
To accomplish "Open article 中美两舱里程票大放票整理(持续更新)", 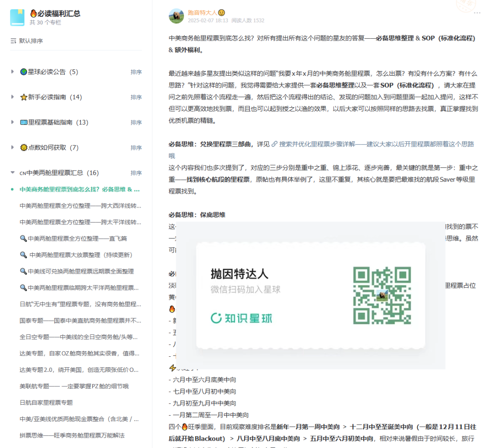I will [x=76, y=255].
